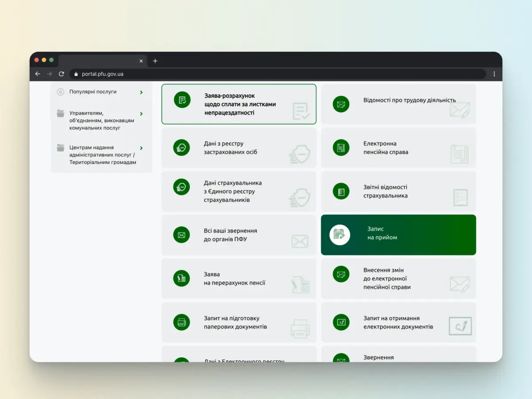Click the green icon beside Заява-розрахунок

tap(182, 100)
